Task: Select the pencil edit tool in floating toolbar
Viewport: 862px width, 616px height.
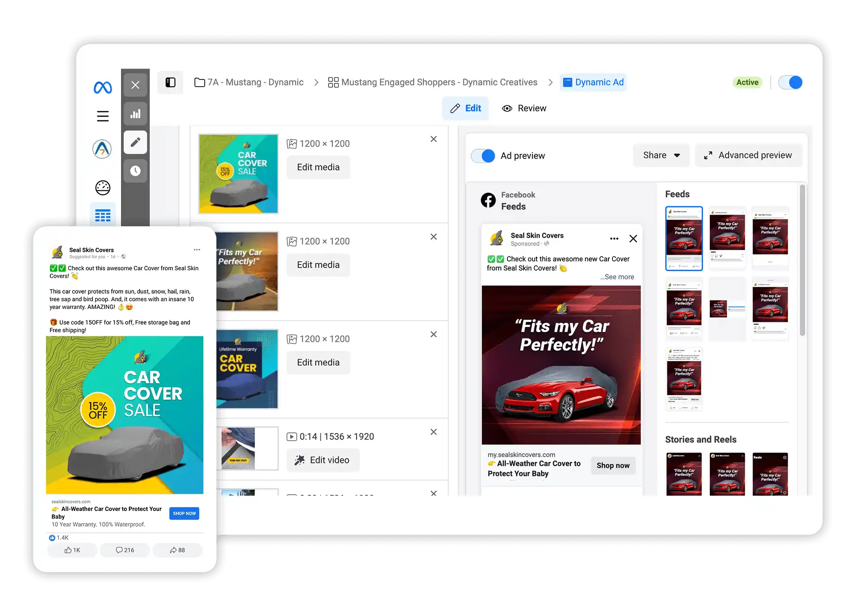Action: 135,142
